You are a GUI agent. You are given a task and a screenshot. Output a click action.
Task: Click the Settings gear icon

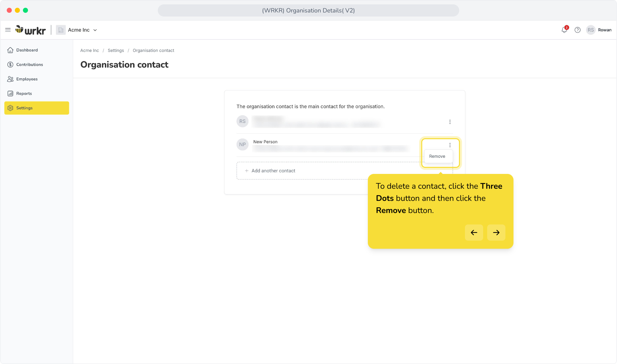(10, 108)
